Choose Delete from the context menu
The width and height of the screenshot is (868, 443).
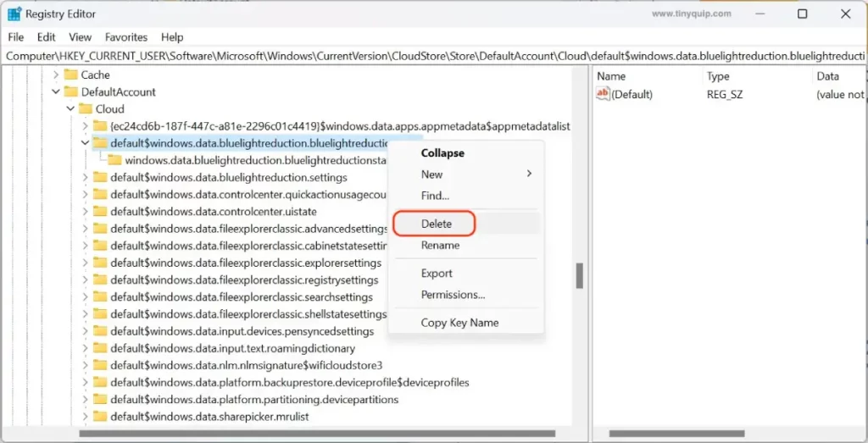[x=436, y=224]
